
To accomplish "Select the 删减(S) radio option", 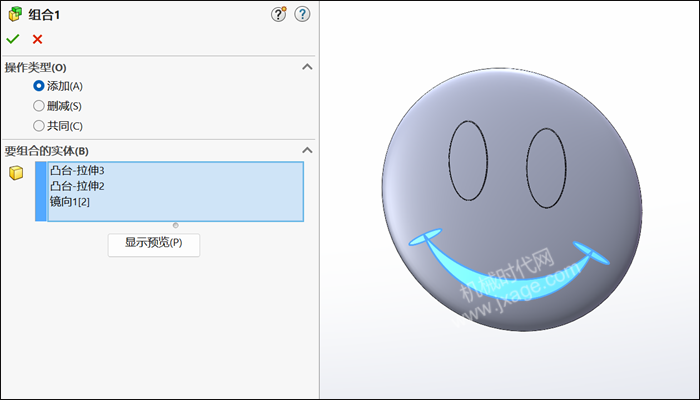I will 39,106.
